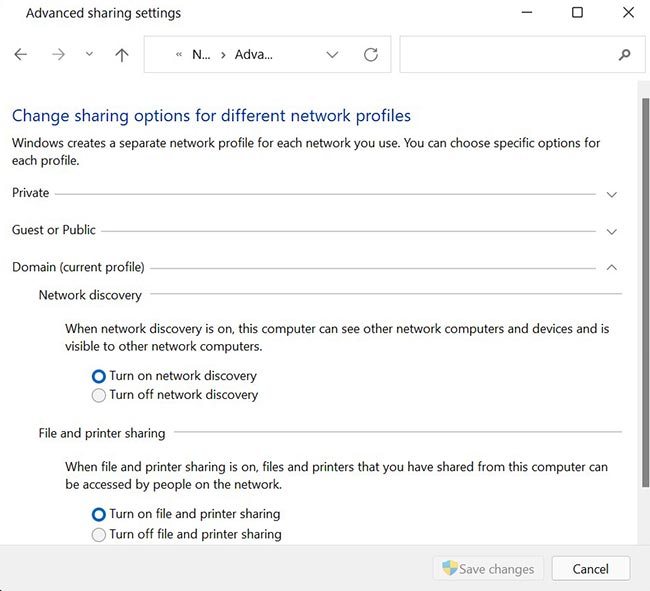Screen dimensions: 650x591
Task: Click the Save changes button
Action: 488,569
